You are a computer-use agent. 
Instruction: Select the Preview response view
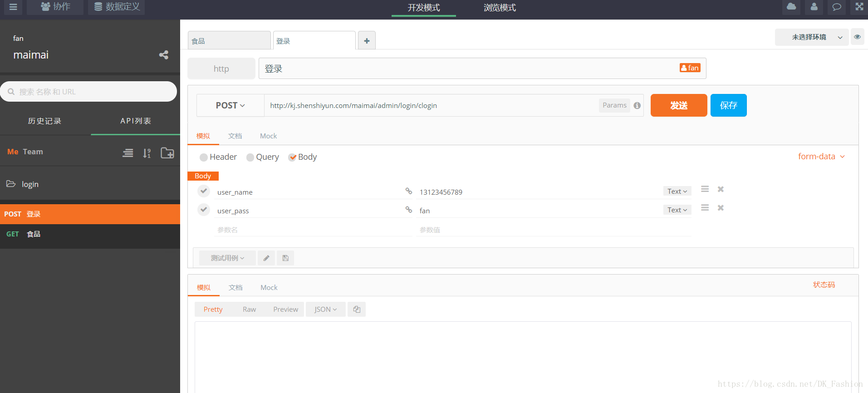coord(285,309)
